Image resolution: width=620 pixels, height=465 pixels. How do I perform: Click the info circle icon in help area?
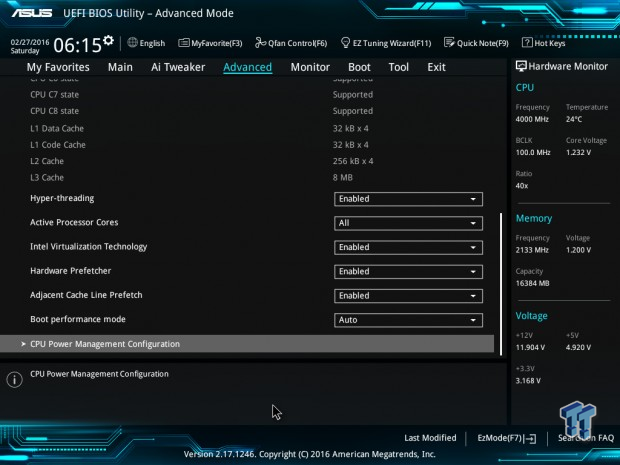click(15, 380)
